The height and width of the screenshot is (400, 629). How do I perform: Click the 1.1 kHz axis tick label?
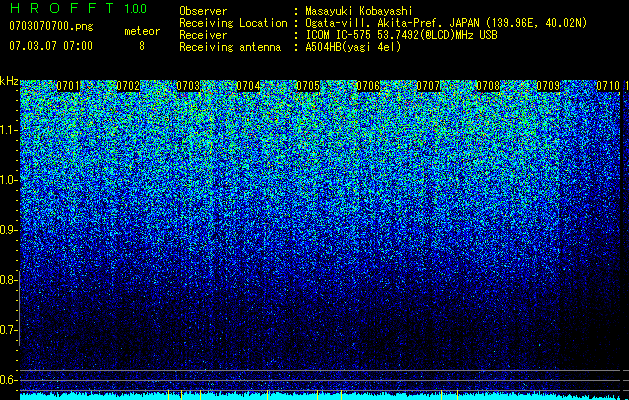9,130
